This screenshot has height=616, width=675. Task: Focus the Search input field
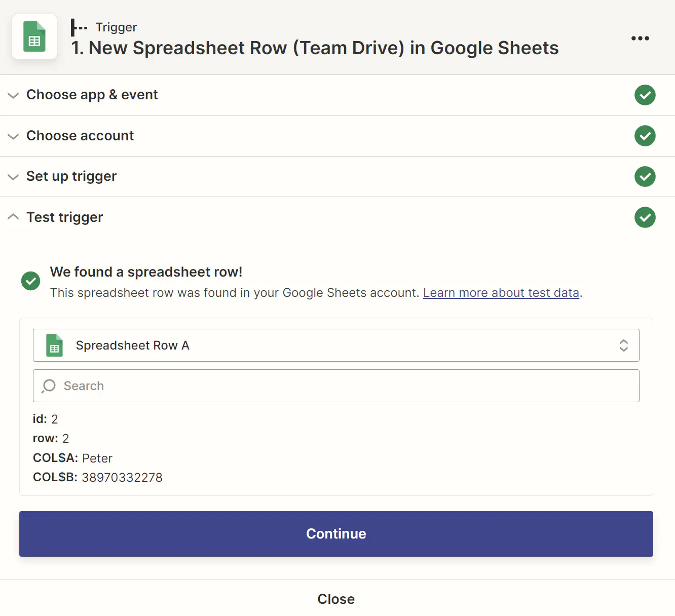(336, 386)
